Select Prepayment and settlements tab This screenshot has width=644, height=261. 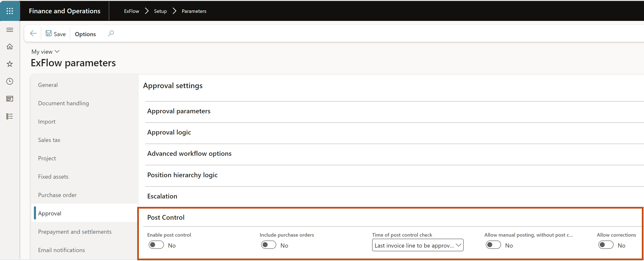pyautogui.click(x=75, y=232)
